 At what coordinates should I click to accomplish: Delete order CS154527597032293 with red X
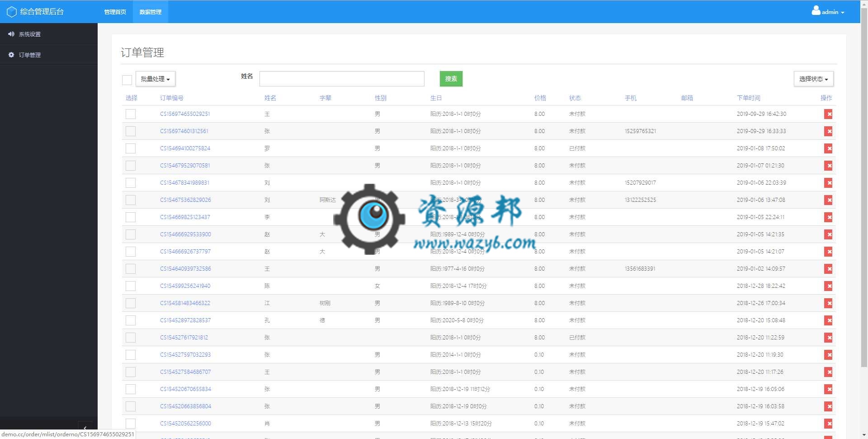pos(828,355)
